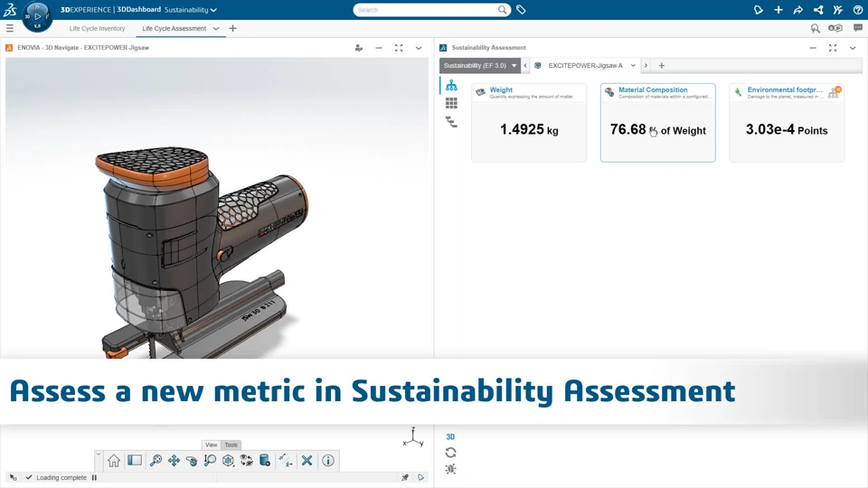Click the 3D button in Sustainability panel
868x488 pixels.
tap(450, 436)
